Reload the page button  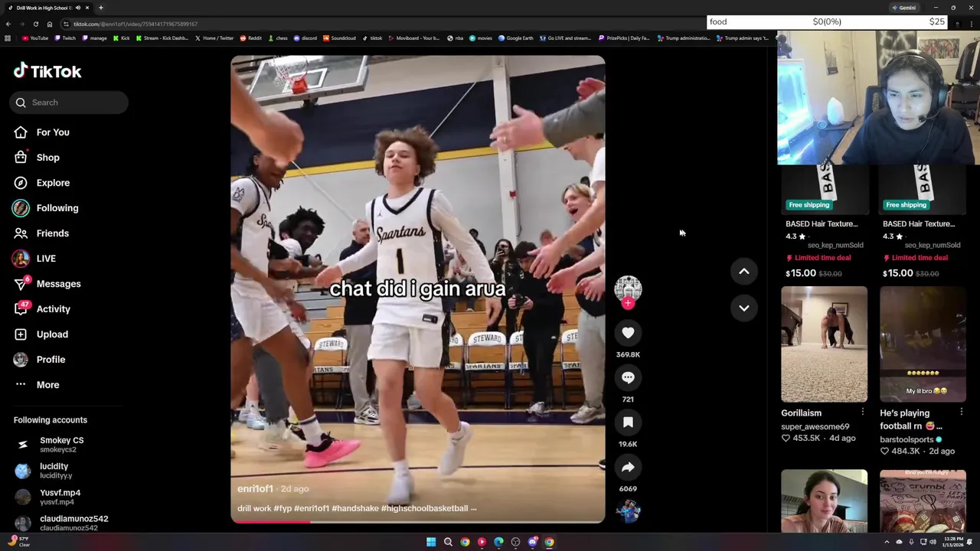click(35, 24)
